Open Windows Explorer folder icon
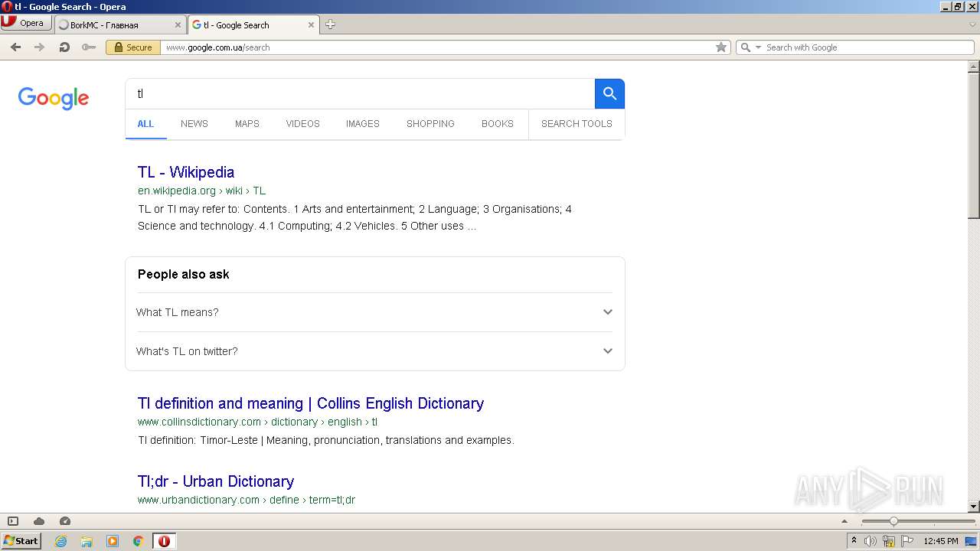 pos(87,541)
